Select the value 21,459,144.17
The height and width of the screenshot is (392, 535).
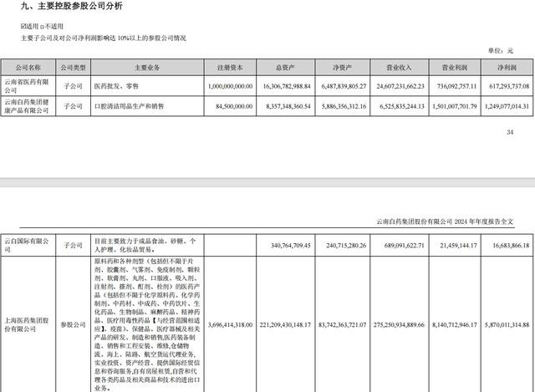pyautogui.click(x=458, y=246)
